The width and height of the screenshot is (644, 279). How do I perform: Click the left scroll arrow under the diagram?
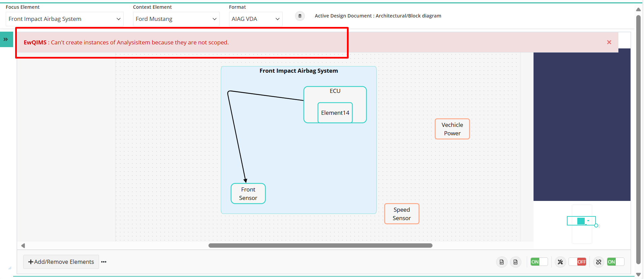point(23,246)
